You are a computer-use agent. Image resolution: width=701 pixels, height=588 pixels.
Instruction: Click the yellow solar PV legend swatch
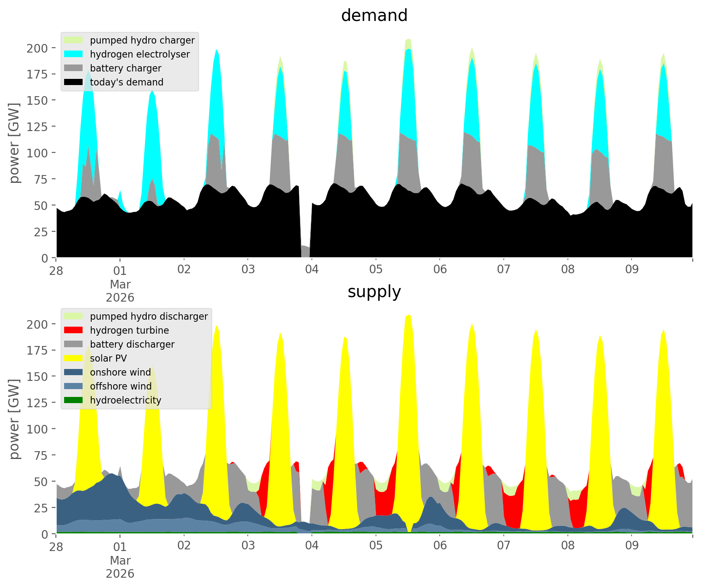pyautogui.click(x=74, y=358)
